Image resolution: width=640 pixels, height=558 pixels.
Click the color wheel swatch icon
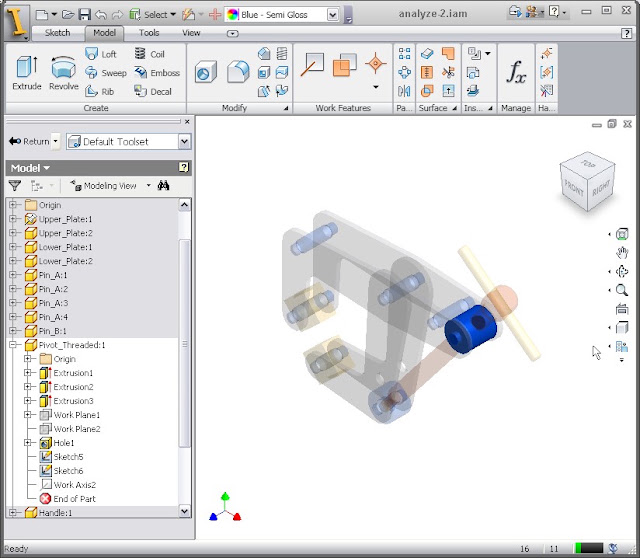(233, 15)
